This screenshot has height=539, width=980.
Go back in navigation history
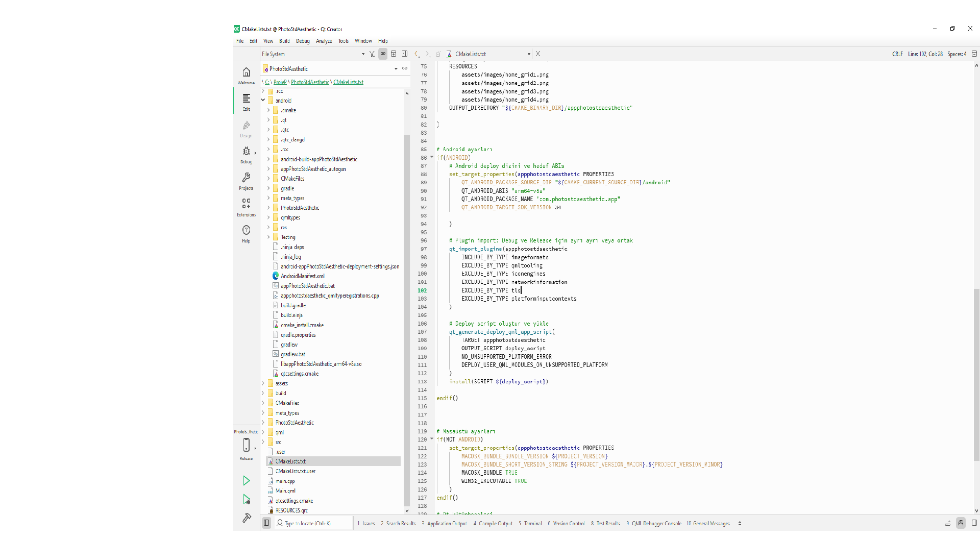pos(416,54)
